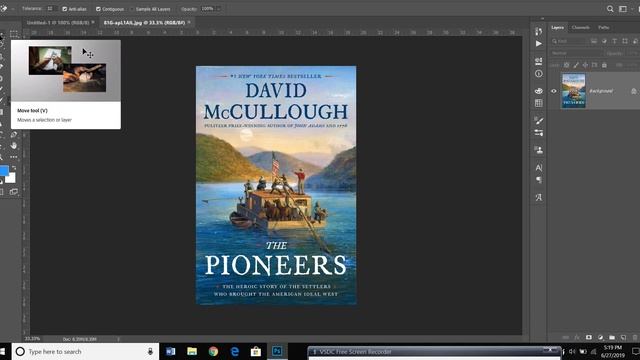Screen dimensions: 640x360
Task: Create a new group folder icon
Action: tap(612, 338)
